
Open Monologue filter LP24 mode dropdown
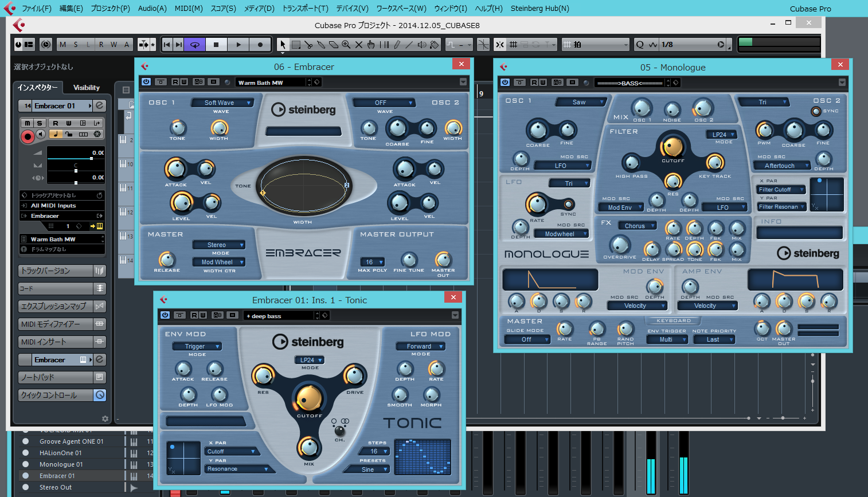pyautogui.click(x=721, y=135)
